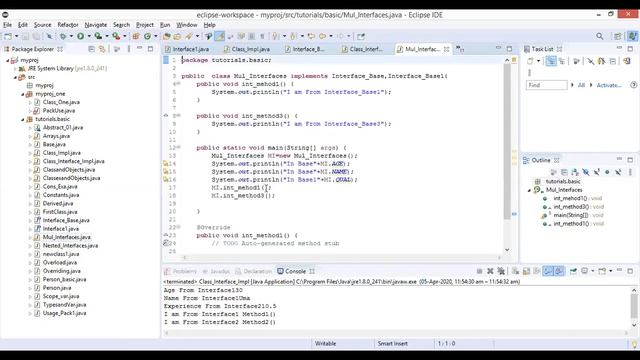The image size is (640, 360).
Task: Toggle Link with Editor in Package Explorer
Action: coord(102,49)
